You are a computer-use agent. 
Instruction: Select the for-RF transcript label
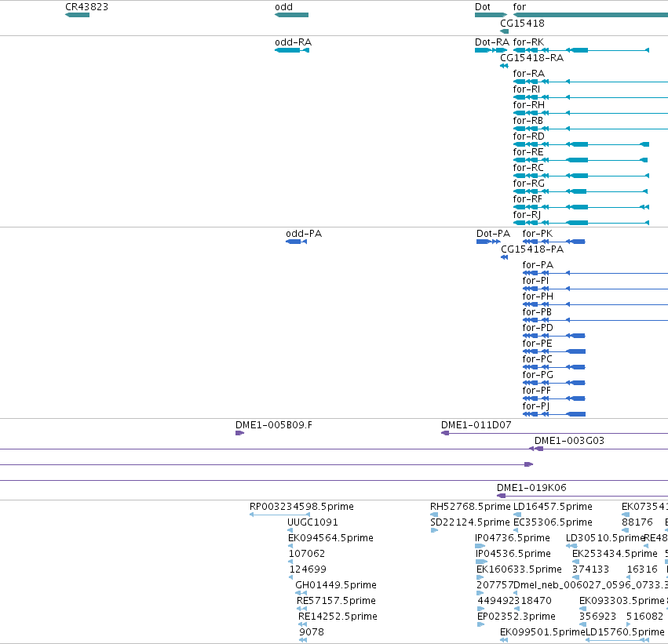point(527,199)
